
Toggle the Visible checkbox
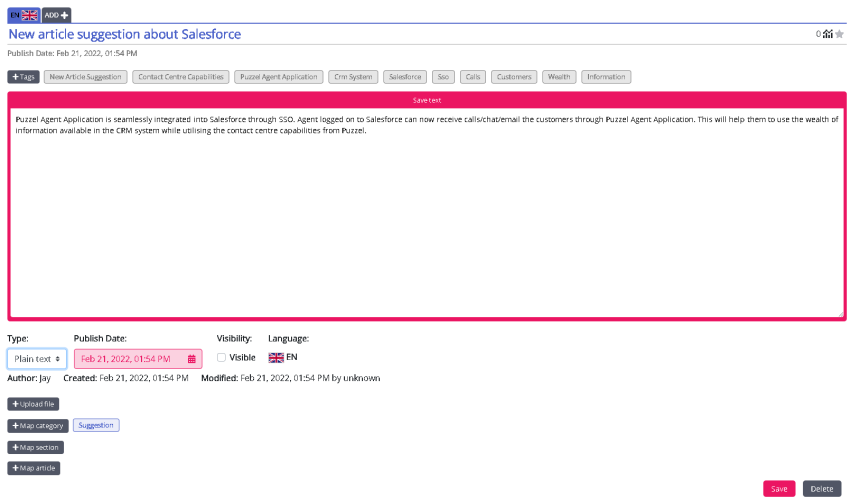coord(221,358)
